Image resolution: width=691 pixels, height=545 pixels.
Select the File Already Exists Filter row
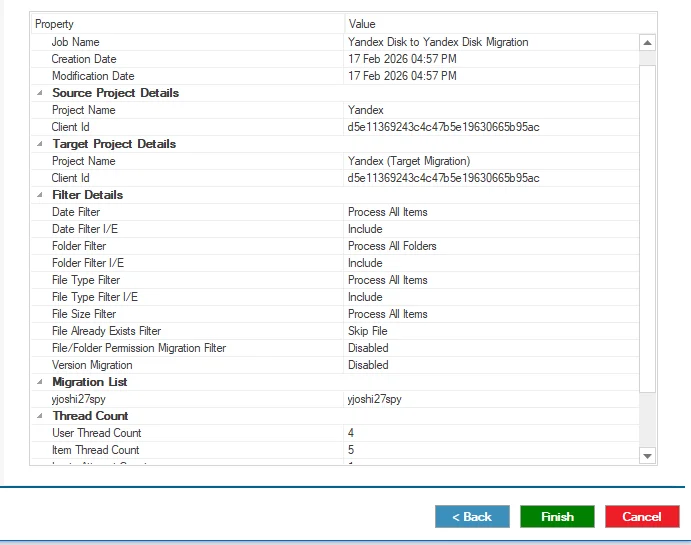pos(335,331)
